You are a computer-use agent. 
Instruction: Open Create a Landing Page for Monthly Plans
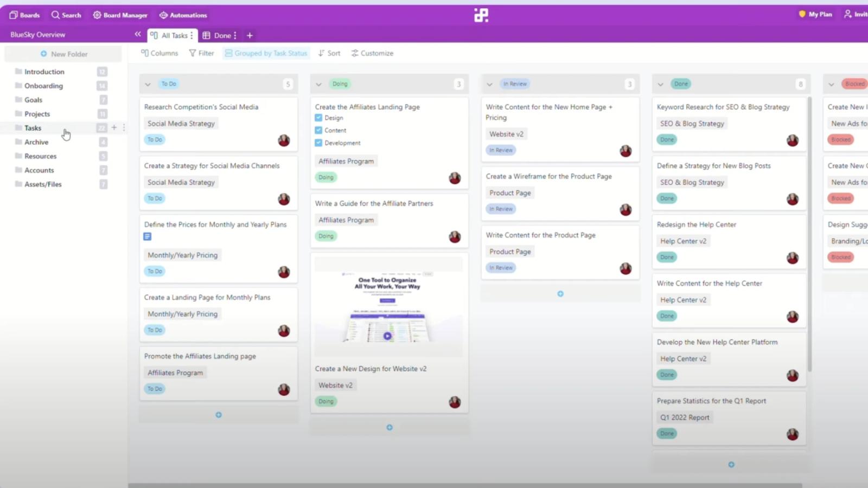207,298
